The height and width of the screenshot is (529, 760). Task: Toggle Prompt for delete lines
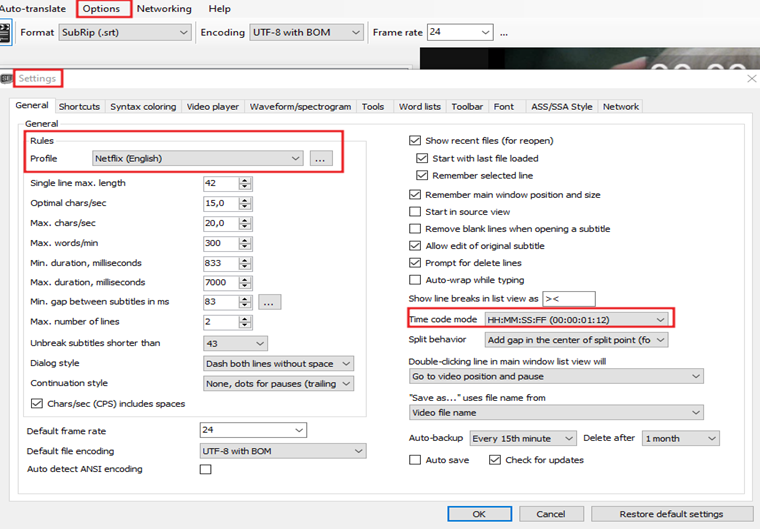point(415,262)
